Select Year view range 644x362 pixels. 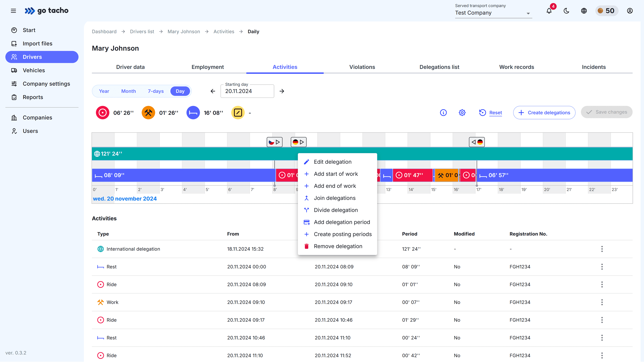104,91
